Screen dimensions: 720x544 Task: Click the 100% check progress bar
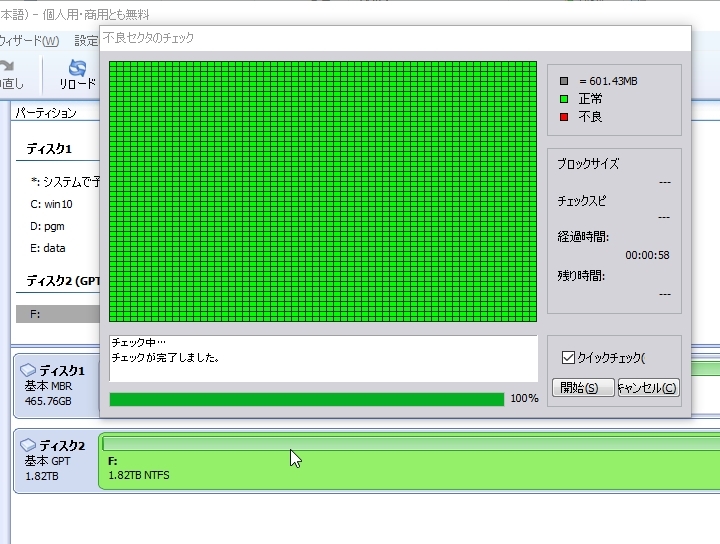(306, 399)
